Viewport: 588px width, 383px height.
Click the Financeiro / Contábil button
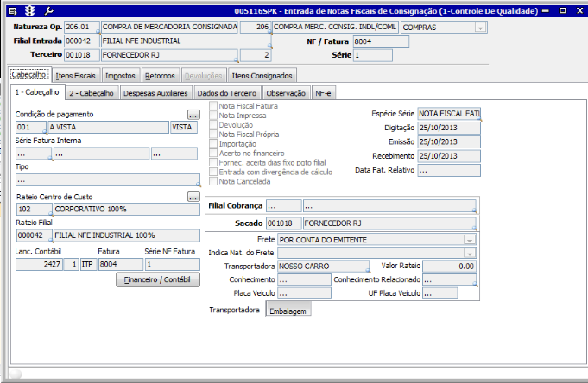tap(158, 280)
